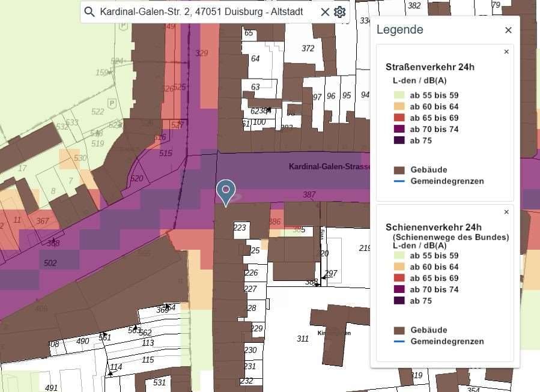540x392 pixels.
Task: Click parking symbol next to parcel 522
Action: pos(112,104)
